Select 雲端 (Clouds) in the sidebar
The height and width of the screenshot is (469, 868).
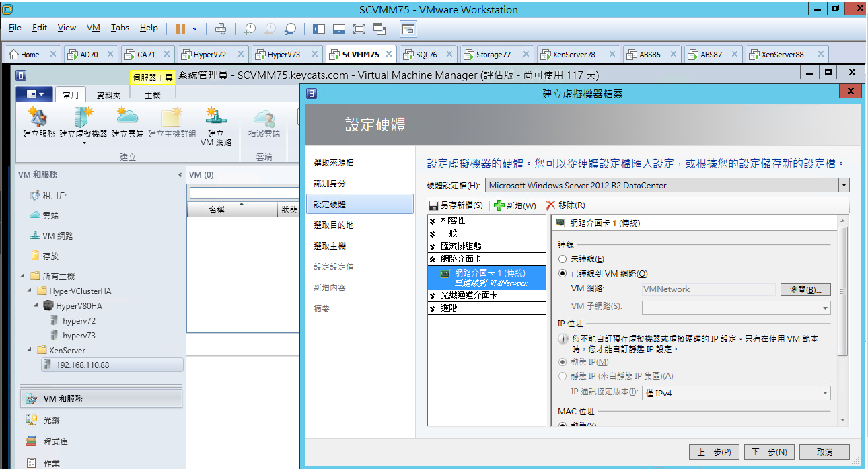(x=50, y=215)
